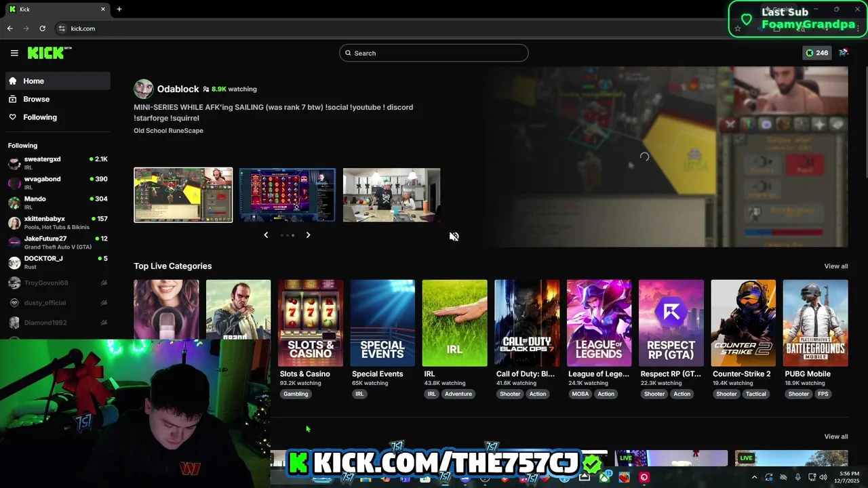
Task: Select the kitchen IRL carousel thumbnail
Action: coord(391,195)
